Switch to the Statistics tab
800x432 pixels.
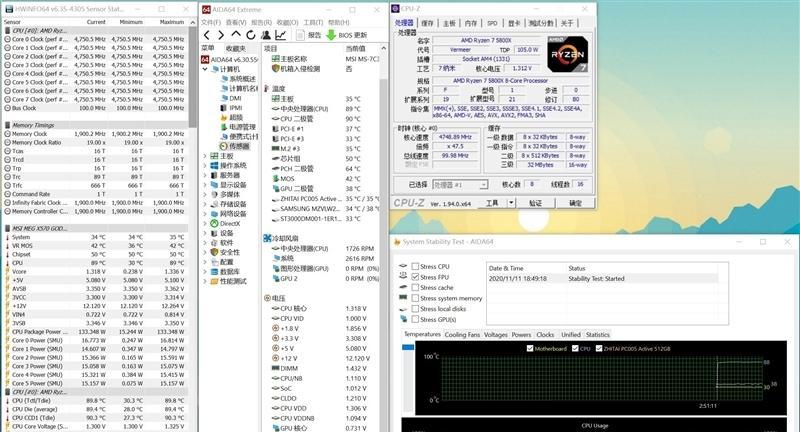(597, 335)
